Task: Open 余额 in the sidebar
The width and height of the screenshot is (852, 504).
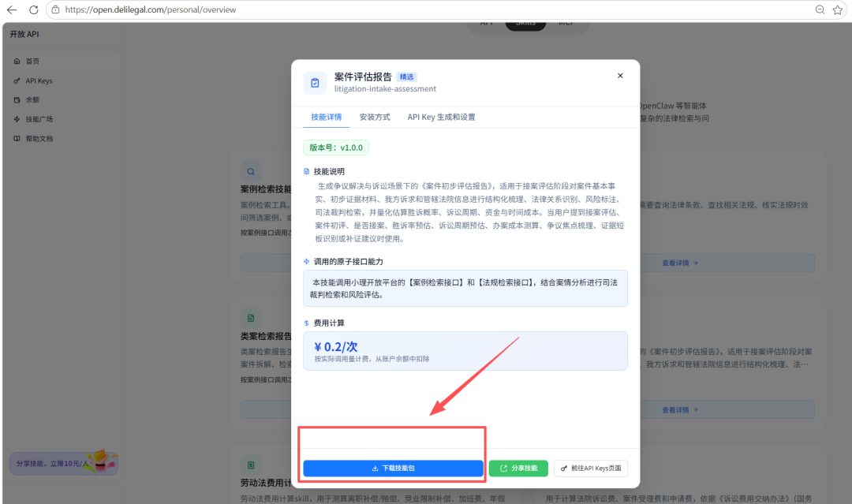Action: (x=65, y=100)
